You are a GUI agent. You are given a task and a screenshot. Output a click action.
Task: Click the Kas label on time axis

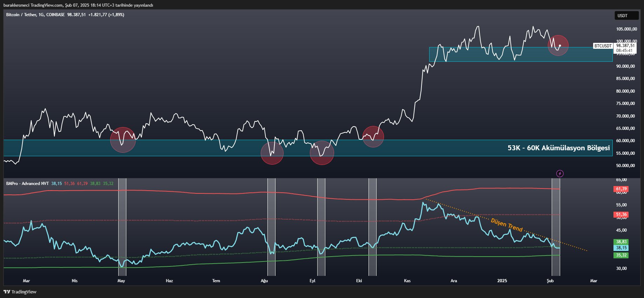tap(407, 281)
